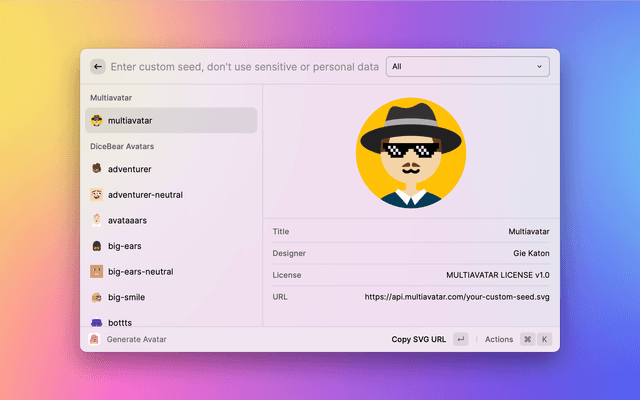Viewport: 640px width, 400px height.
Task: Click the back arrow button
Action: (98, 67)
